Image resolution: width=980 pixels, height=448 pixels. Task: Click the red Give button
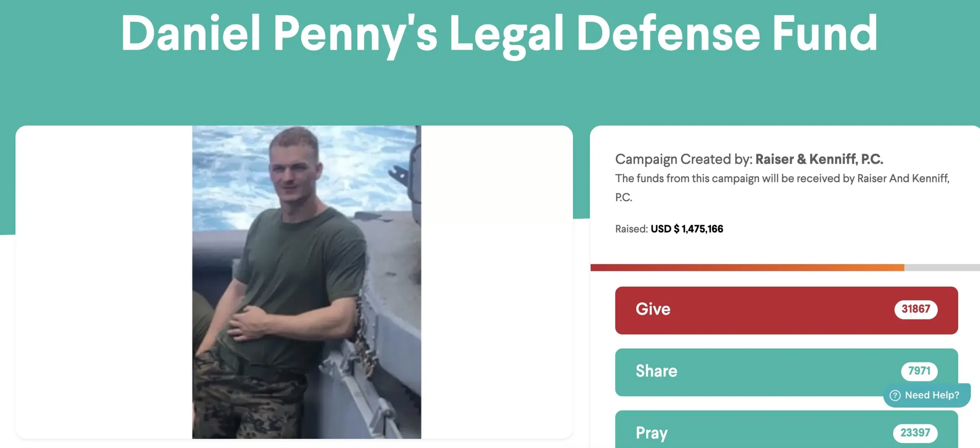click(786, 310)
